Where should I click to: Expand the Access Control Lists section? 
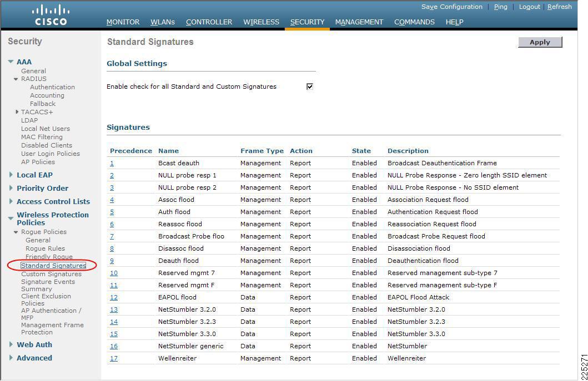pyautogui.click(x=11, y=201)
